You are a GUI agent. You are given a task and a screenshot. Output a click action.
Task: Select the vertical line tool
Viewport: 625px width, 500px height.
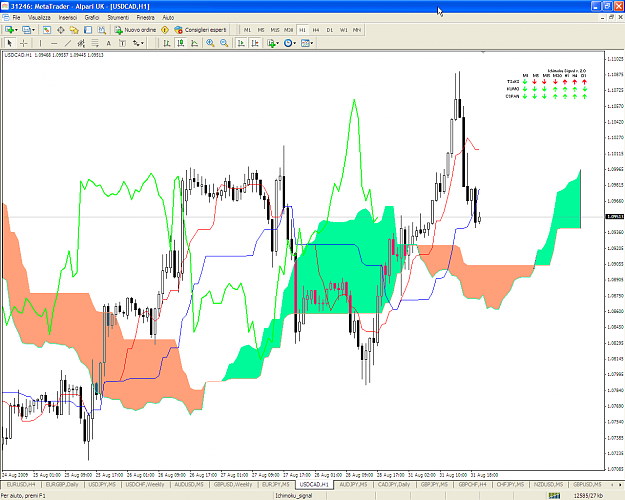click(x=40, y=43)
